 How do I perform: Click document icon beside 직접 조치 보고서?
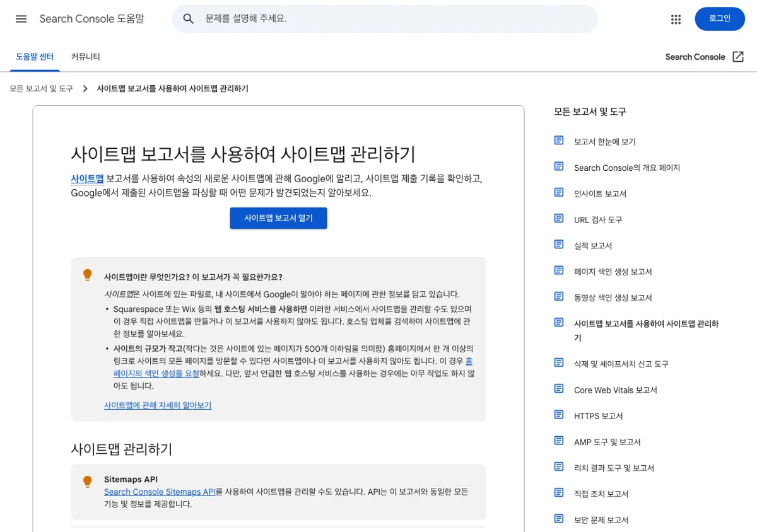click(559, 492)
